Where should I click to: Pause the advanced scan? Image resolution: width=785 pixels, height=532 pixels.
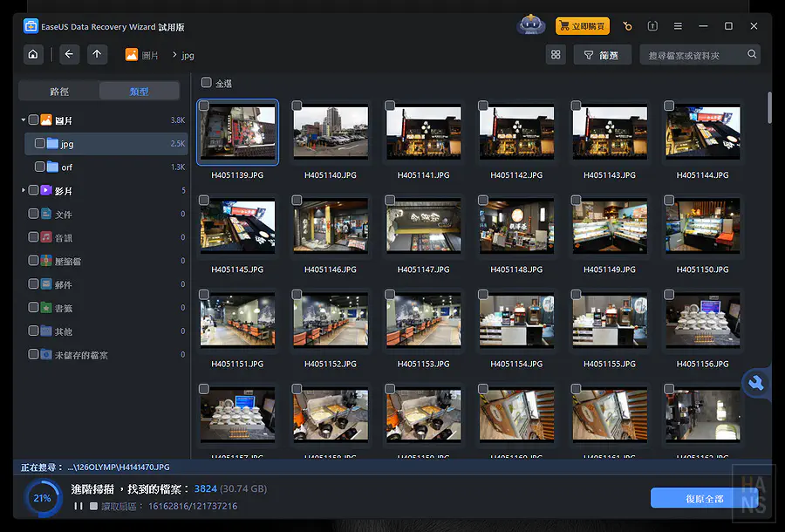(x=78, y=506)
